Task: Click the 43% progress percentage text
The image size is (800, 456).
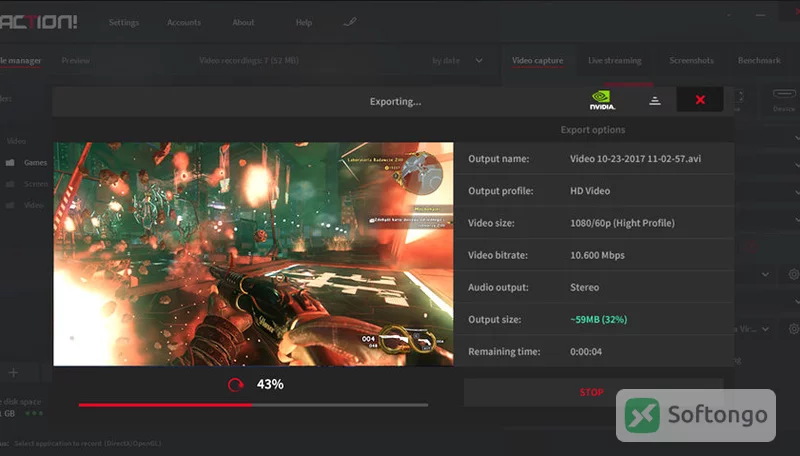Action: [270, 384]
